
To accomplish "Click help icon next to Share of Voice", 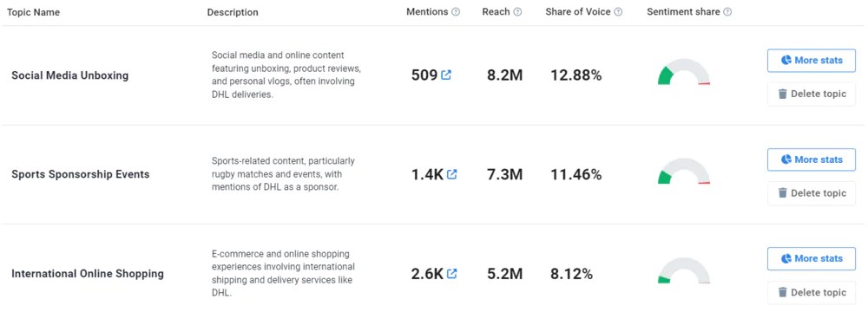I will pos(618,12).
